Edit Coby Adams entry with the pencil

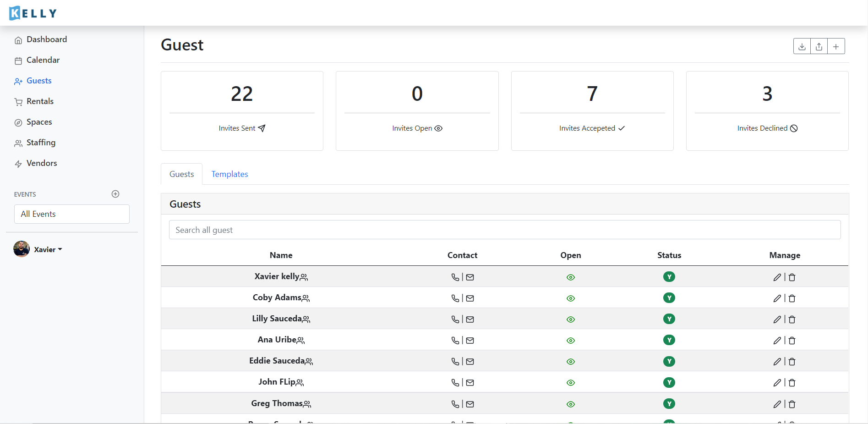click(777, 298)
